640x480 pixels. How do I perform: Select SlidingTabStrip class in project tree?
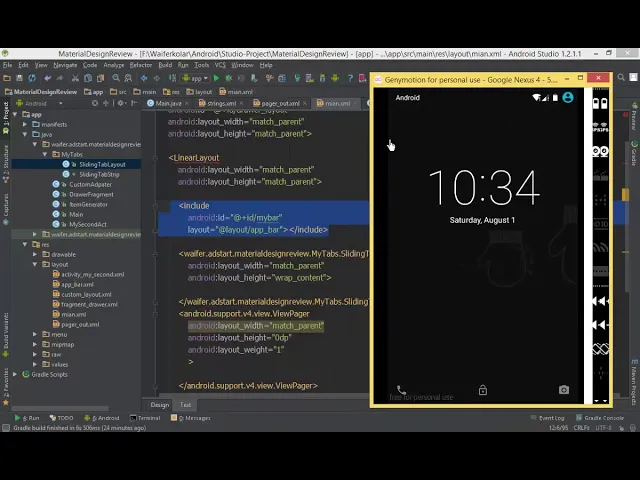pos(99,174)
